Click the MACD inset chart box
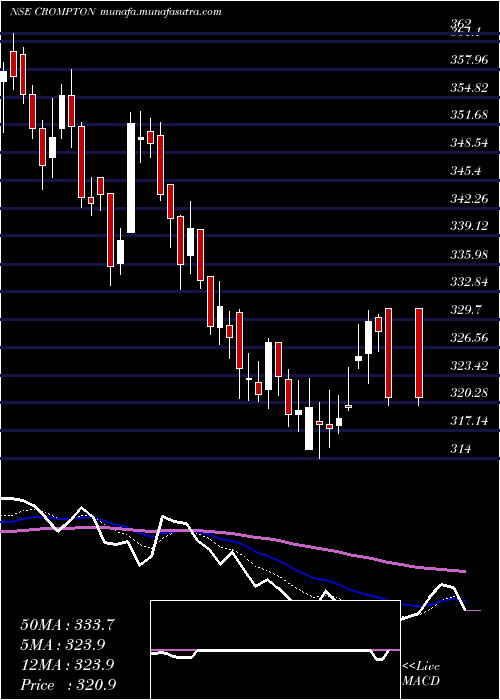Viewport: 500px width, 700px height. coord(275,650)
